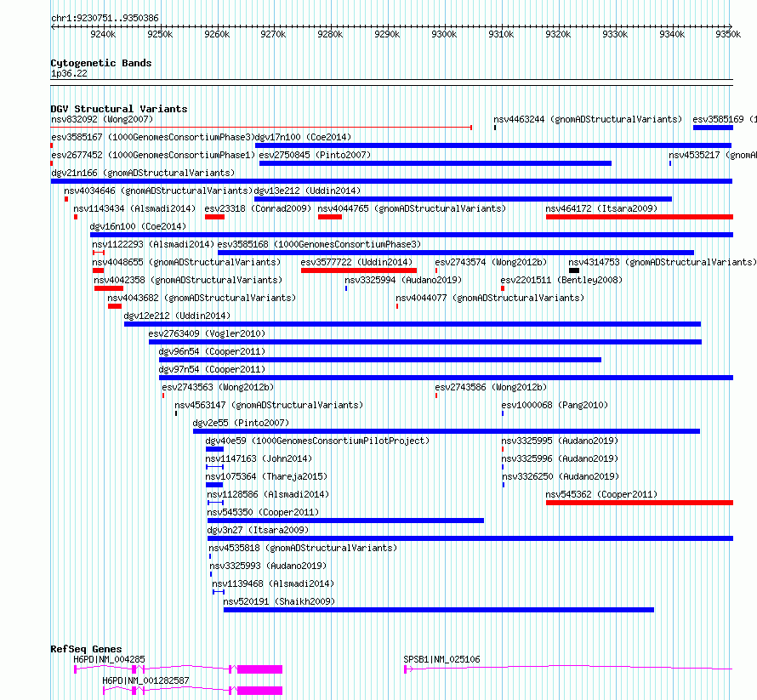
Task: Click nsv4563147 gnomAD variant label
Action: click(x=269, y=405)
